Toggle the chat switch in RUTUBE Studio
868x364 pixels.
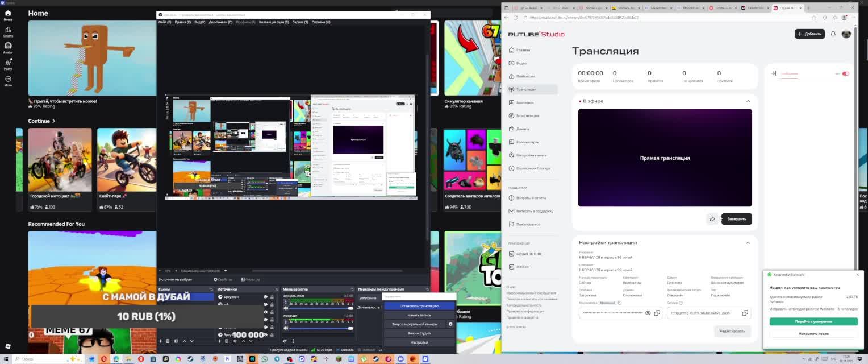click(x=846, y=73)
